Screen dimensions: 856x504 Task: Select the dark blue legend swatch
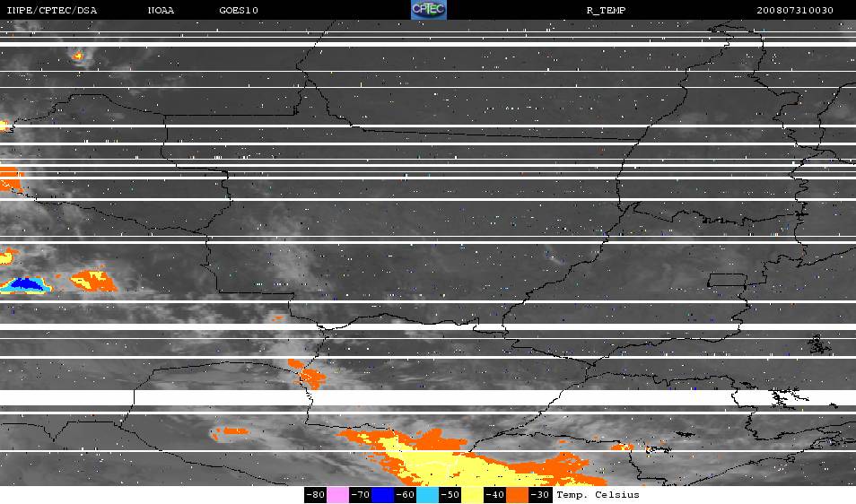pos(383,495)
